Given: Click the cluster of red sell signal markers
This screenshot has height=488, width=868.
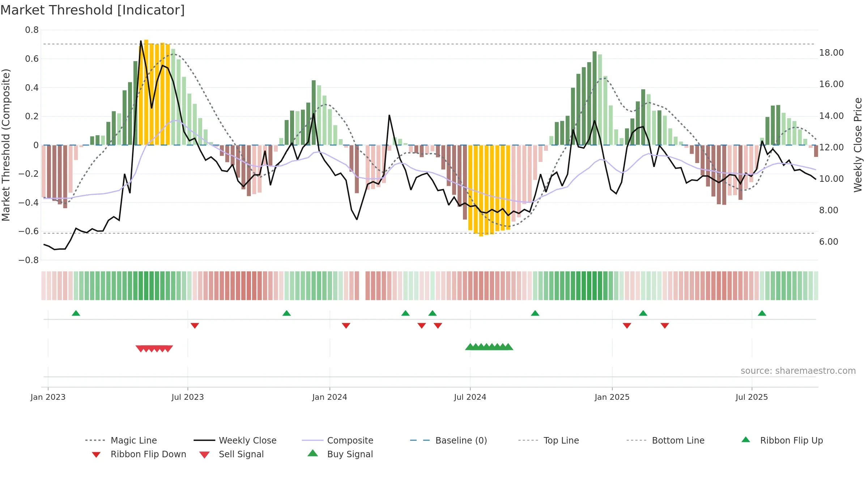Looking at the screenshot, I should pos(154,348).
